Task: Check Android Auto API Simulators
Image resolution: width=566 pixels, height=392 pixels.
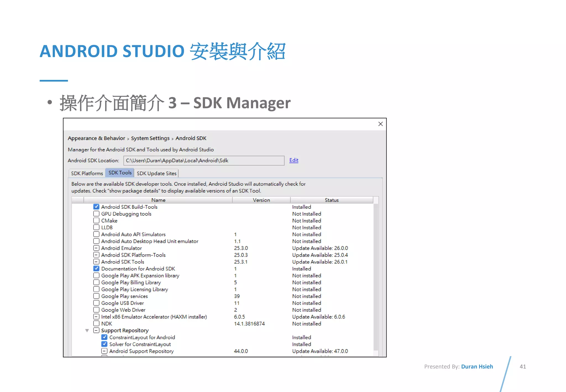Action: point(96,234)
